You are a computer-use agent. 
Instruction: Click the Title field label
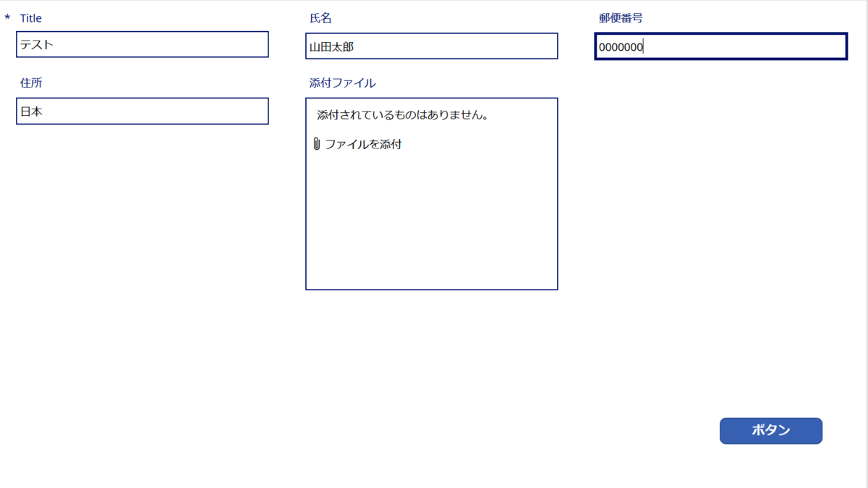(x=30, y=17)
